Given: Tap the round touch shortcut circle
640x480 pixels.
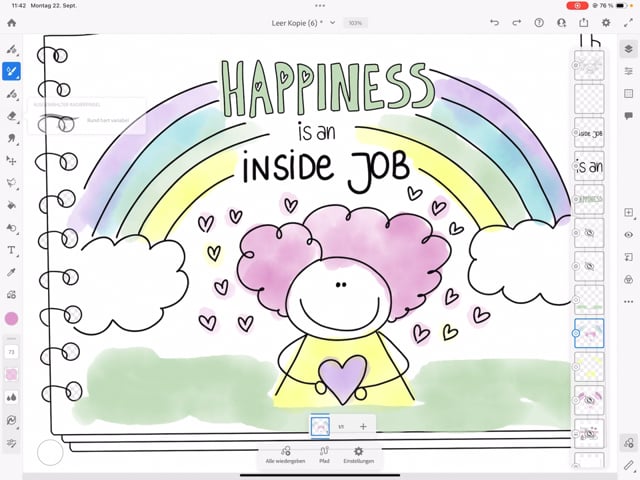Looking at the screenshot, I should [x=50, y=452].
